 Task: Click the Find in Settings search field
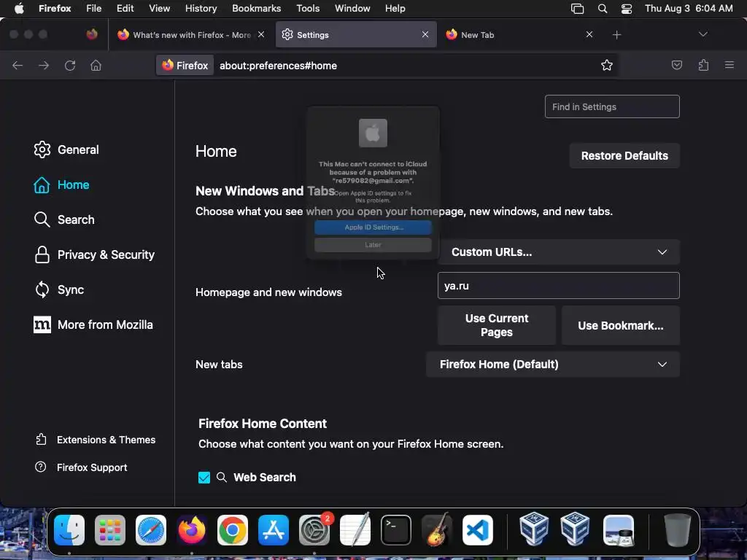612,106
